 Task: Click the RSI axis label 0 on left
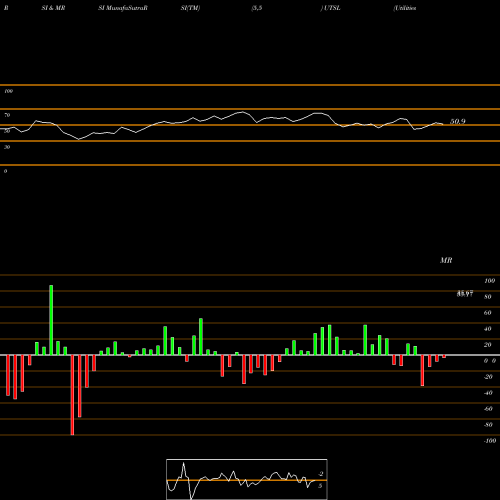pyautogui.click(x=5, y=171)
